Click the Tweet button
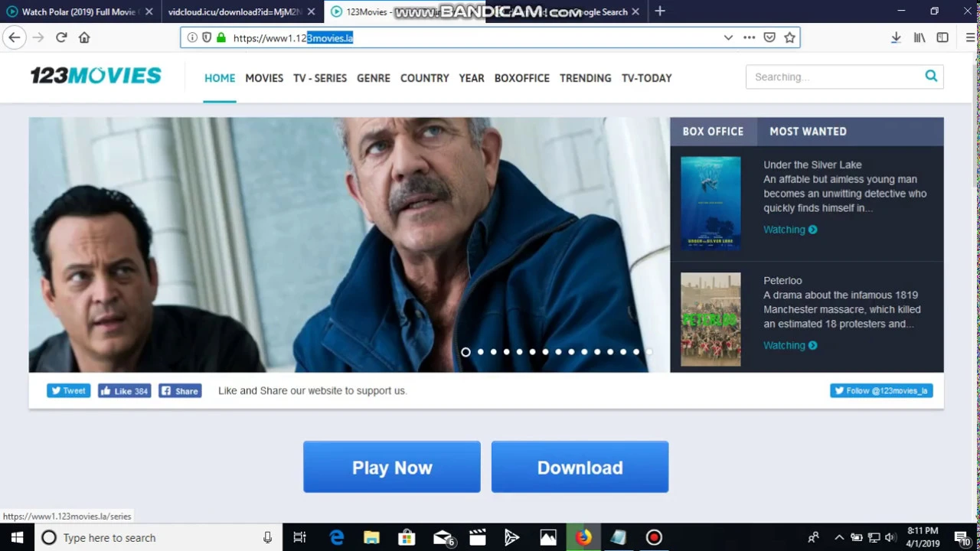980x551 pixels. (x=68, y=390)
